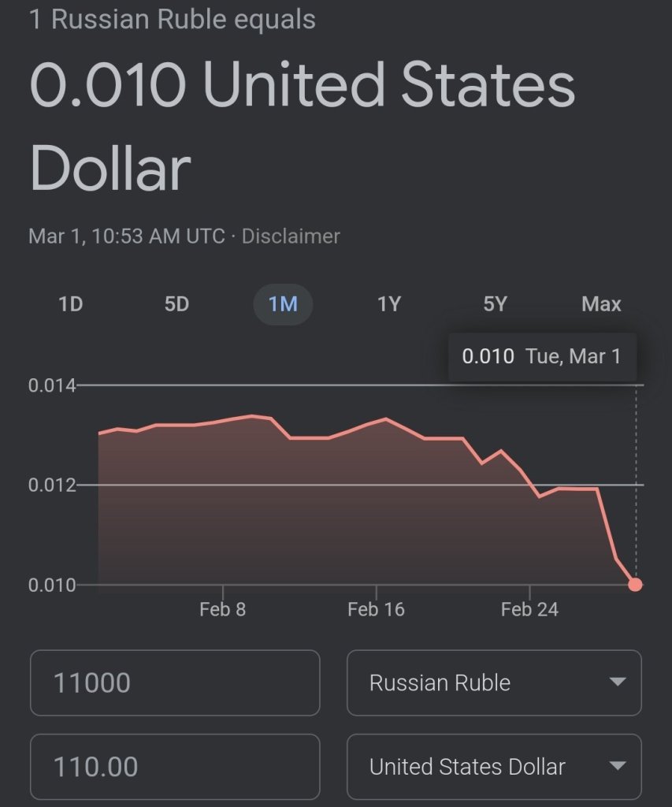The height and width of the screenshot is (807, 672).
Task: Click the Feb 16 date axis label
Action: click(x=375, y=609)
